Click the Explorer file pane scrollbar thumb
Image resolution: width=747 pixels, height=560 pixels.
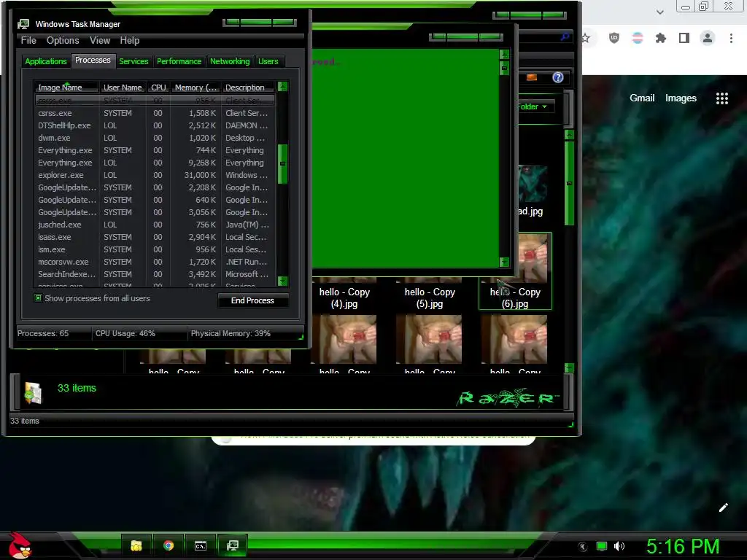coord(569,183)
